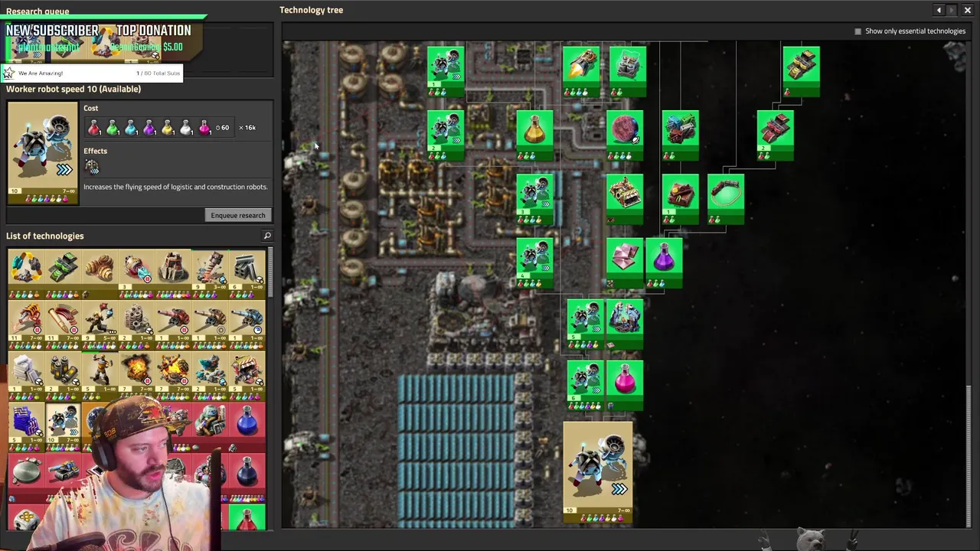Go back with the left arrow button
The height and width of the screenshot is (551, 980).
tap(939, 10)
